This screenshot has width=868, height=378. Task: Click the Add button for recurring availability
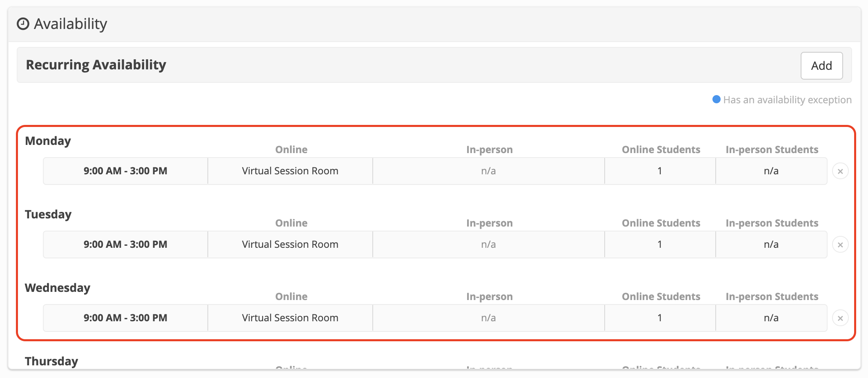click(821, 65)
